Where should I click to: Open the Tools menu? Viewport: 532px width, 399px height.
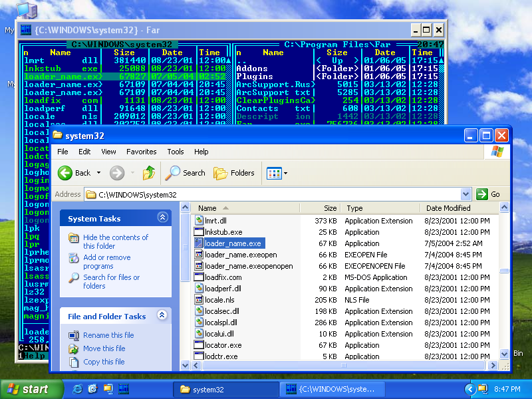(x=176, y=152)
